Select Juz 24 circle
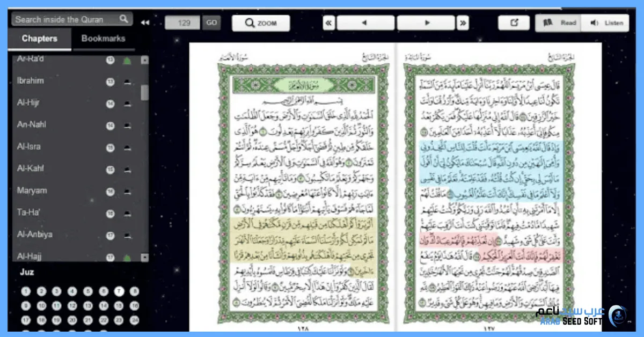 [x=135, y=320]
